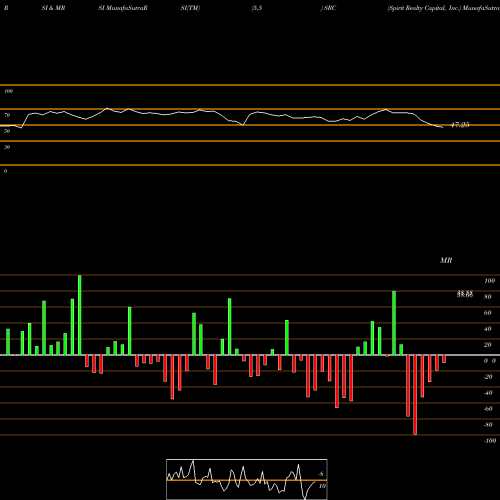The height and width of the screenshot is (500, 500).
Task: Click the RSI axis label 70
Action: point(7,115)
